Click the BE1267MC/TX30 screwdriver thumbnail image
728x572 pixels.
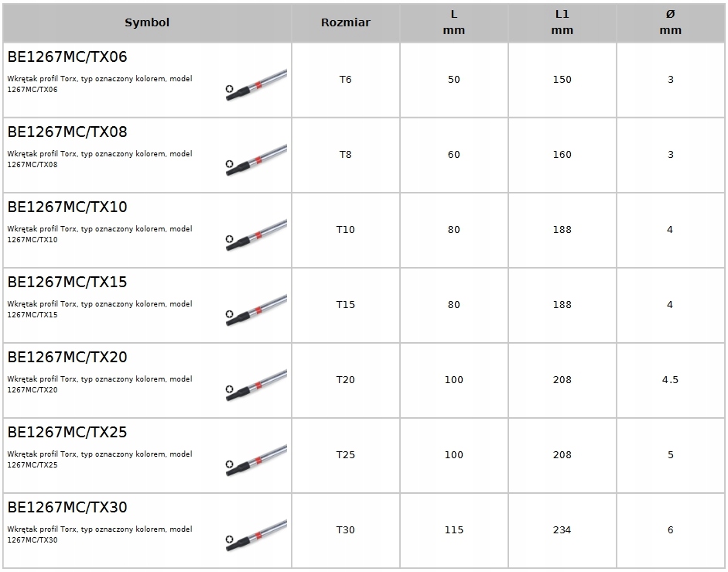[x=256, y=534]
